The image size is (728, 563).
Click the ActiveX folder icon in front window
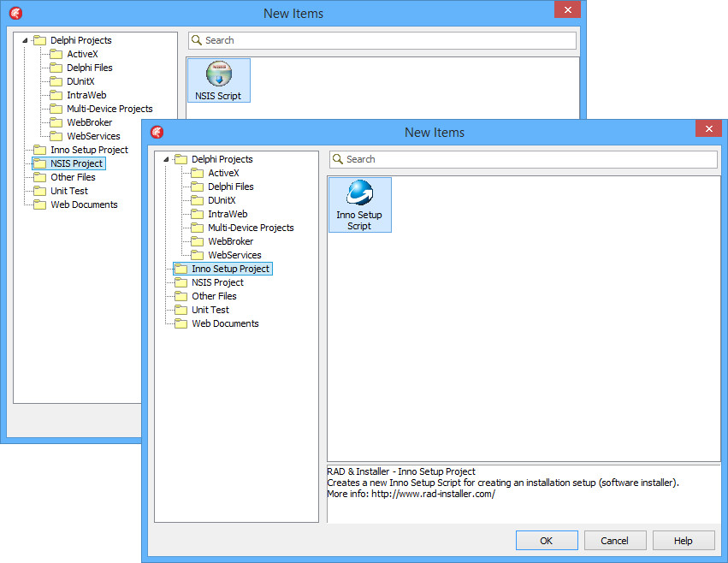pos(198,173)
